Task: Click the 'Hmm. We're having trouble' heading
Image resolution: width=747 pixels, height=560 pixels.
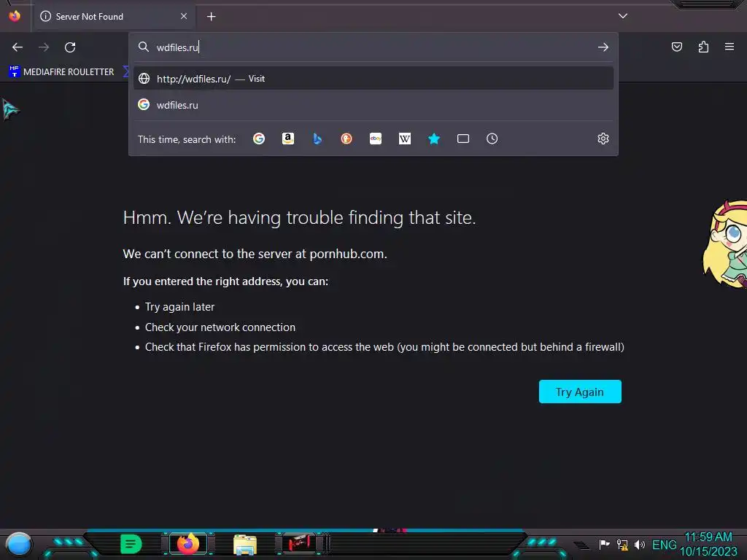Action: click(299, 217)
